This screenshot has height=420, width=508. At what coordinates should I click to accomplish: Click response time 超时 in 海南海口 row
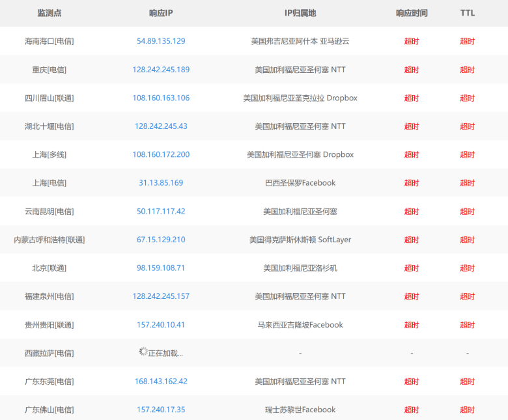(x=412, y=41)
